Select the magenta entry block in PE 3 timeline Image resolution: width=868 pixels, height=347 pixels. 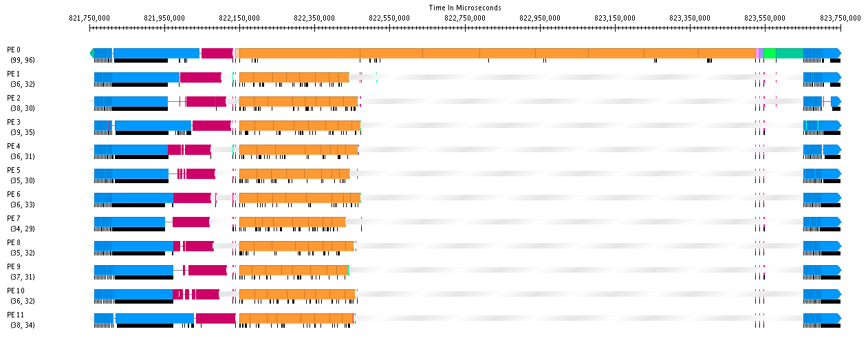(211, 125)
